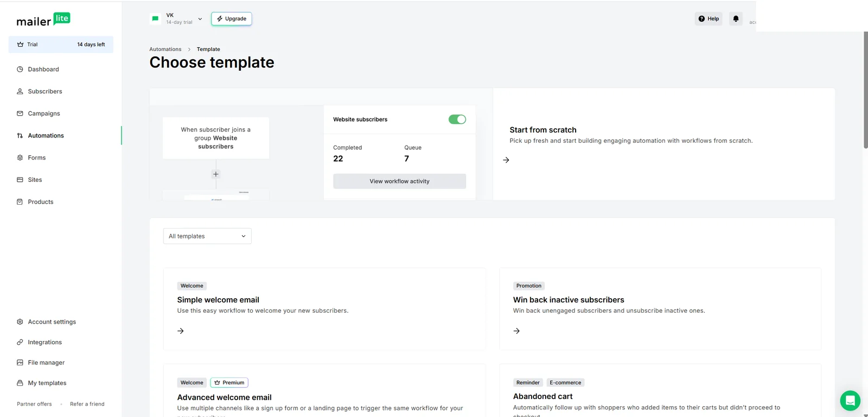Open Forms page

click(x=37, y=157)
